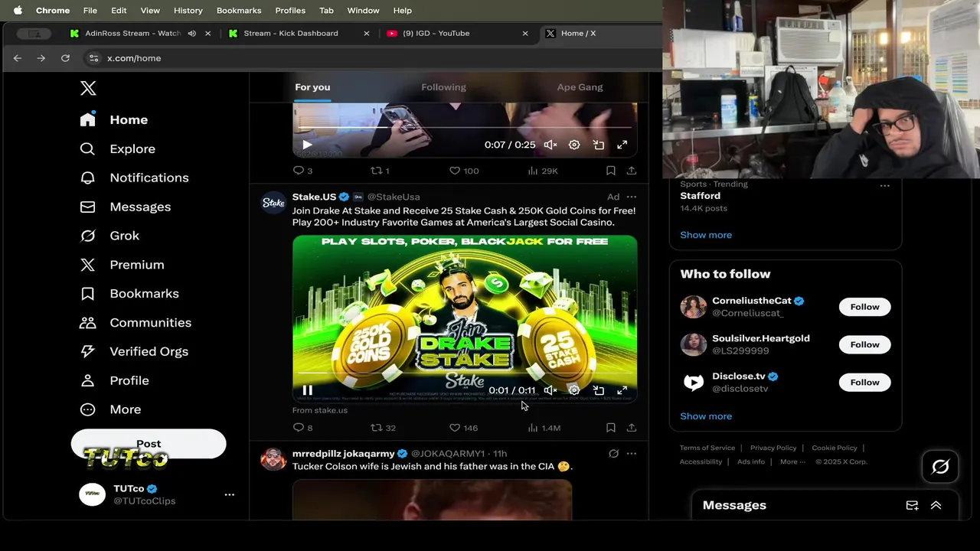This screenshot has width=980, height=551.
Task: Bookmark the Stake.US ad post
Action: pos(610,428)
